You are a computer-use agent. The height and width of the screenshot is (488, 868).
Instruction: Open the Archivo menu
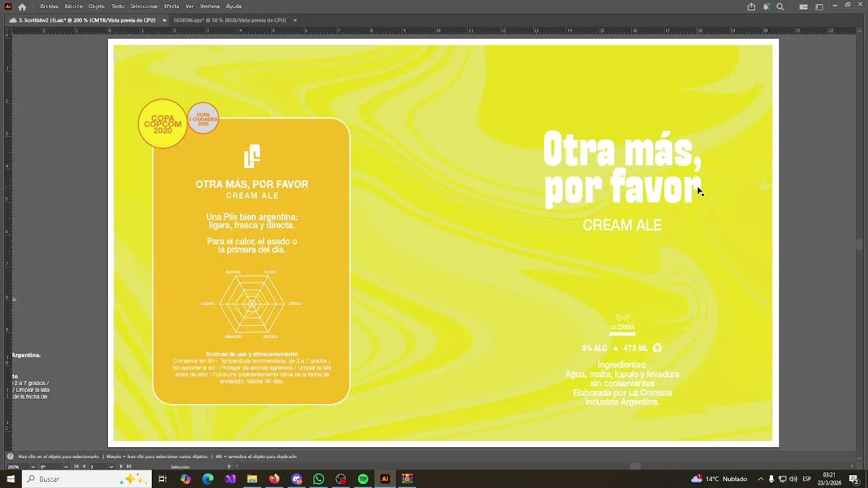(x=49, y=6)
